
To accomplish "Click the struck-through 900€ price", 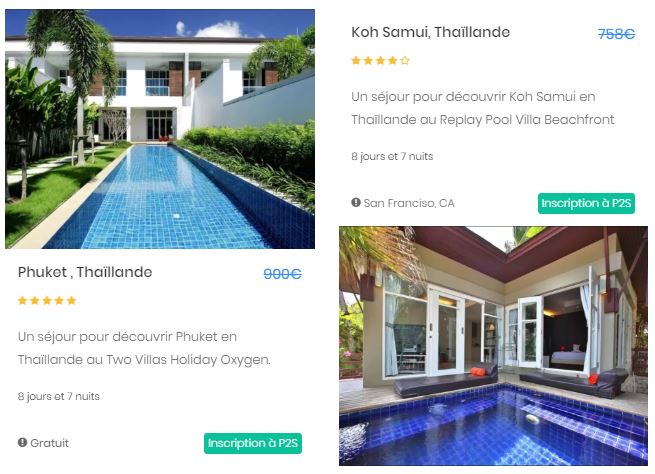I will pos(282,274).
